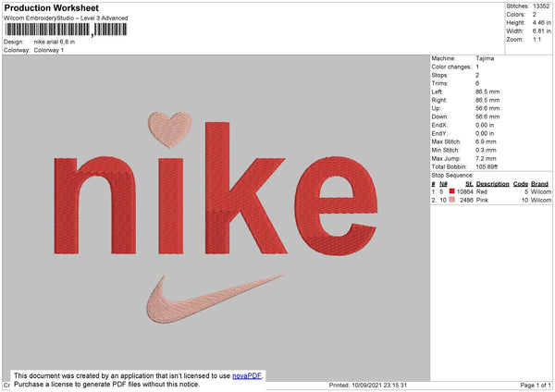Viewport: 555px width, 392px height.
Task: Select the Pink color swatch in stop sequence
Action: tap(451, 200)
